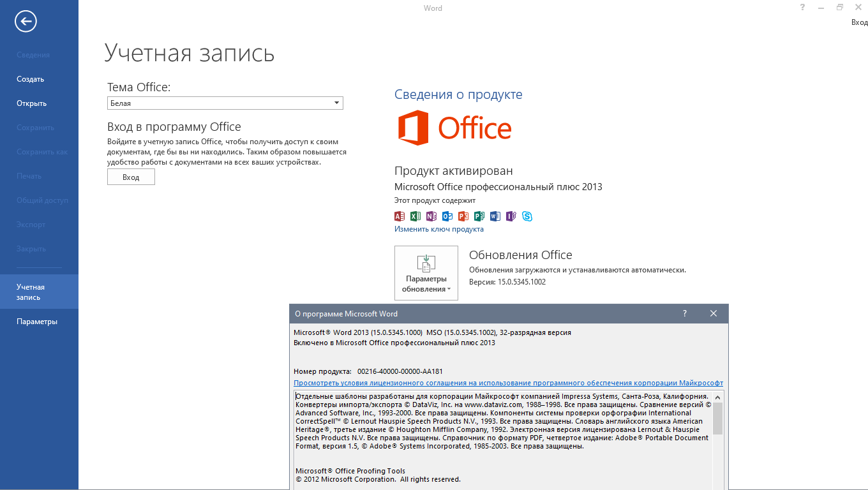Screen dimensions: 868x490
Task: Open the license agreement link
Action: [x=507, y=383]
